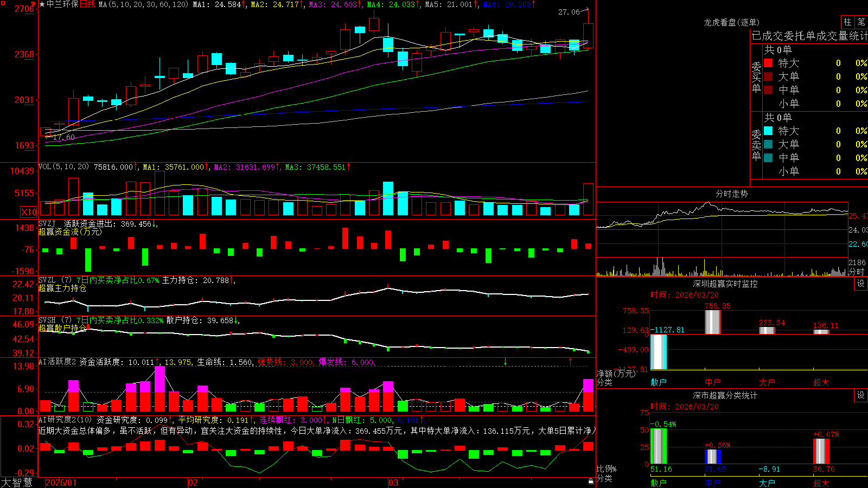Click the 27.06 high price label on chart

(x=569, y=12)
